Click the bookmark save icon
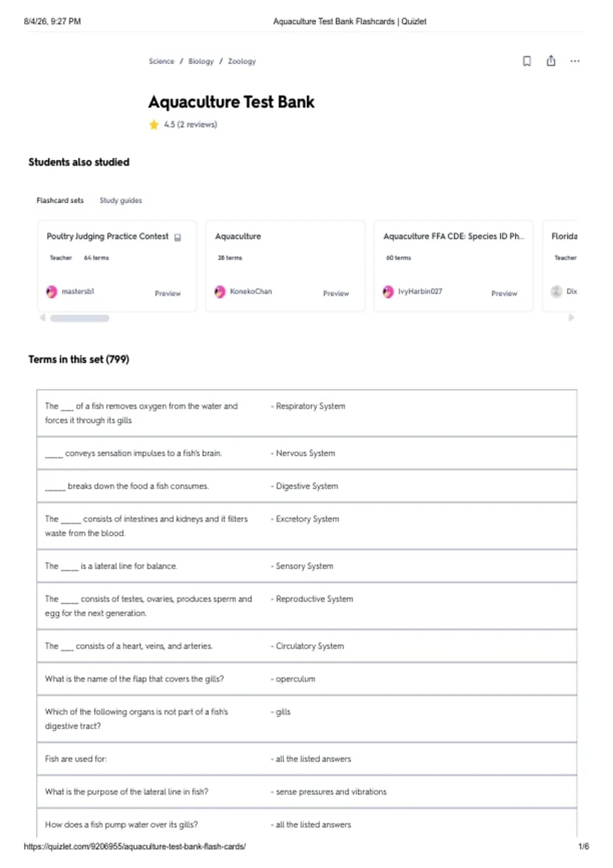Image resolution: width=613 pixels, height=868 pixels. point(527,61)
